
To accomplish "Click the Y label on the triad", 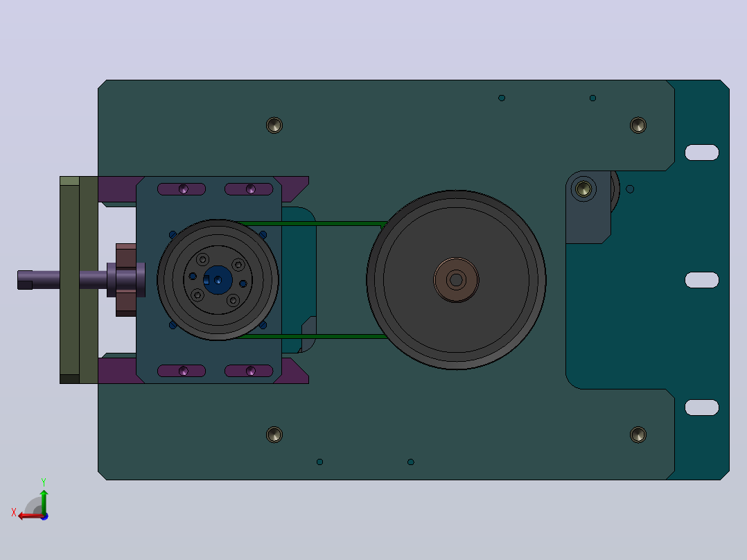I will [x=44, y=482].
